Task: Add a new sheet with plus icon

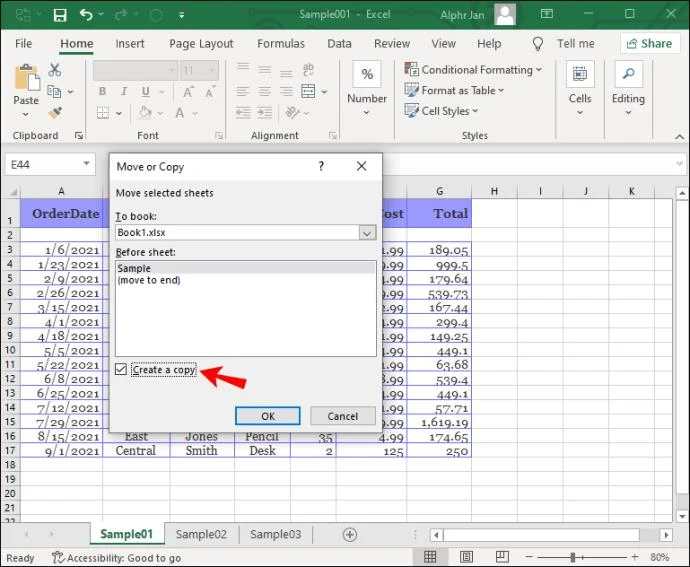Action: click(x=350, y=535)
